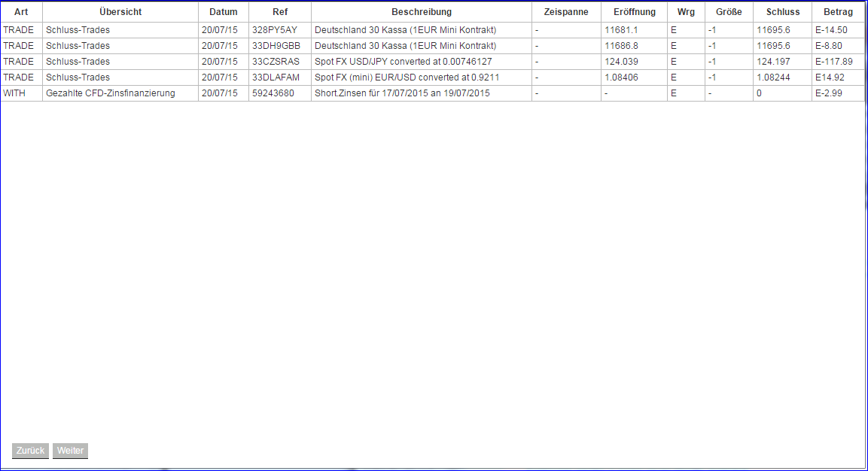Click the Zurück button
Image resolution: width=868 pixels, height=471 pixels.
point(29,451)
